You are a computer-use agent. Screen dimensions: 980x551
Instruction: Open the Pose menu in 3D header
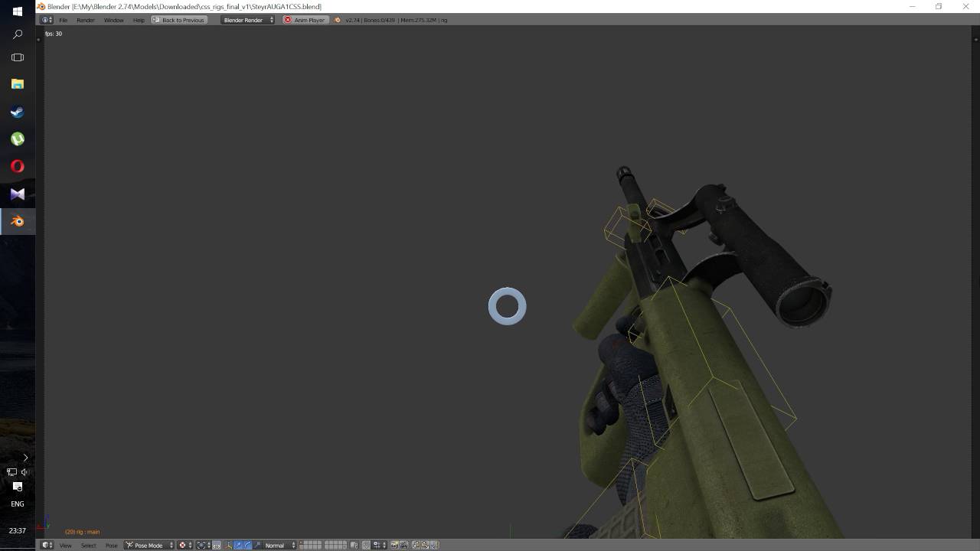coord(112,546)
